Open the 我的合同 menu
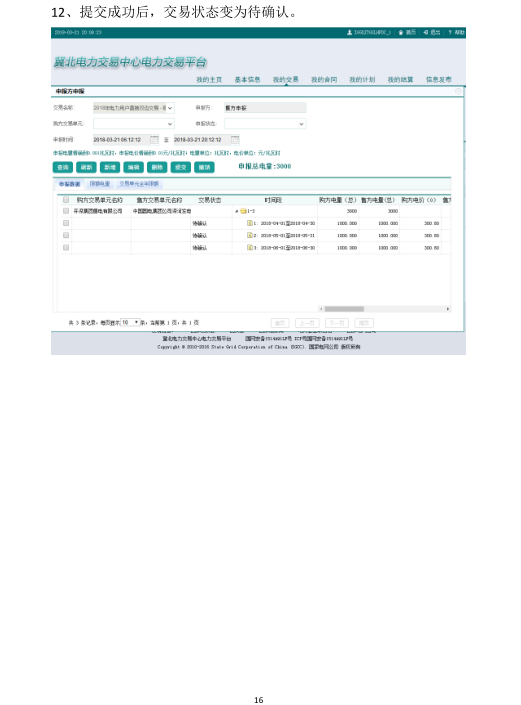 pyautogui.click(x=324, y=80)
